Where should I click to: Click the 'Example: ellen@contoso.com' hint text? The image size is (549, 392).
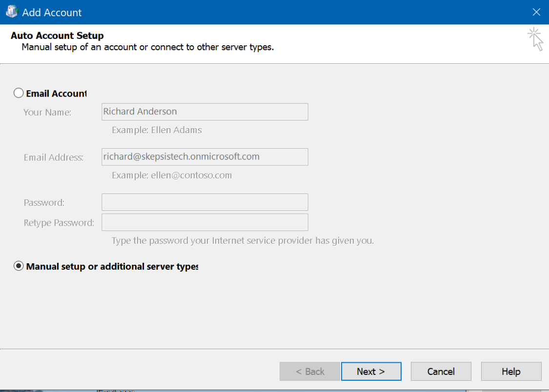[172, 175]
